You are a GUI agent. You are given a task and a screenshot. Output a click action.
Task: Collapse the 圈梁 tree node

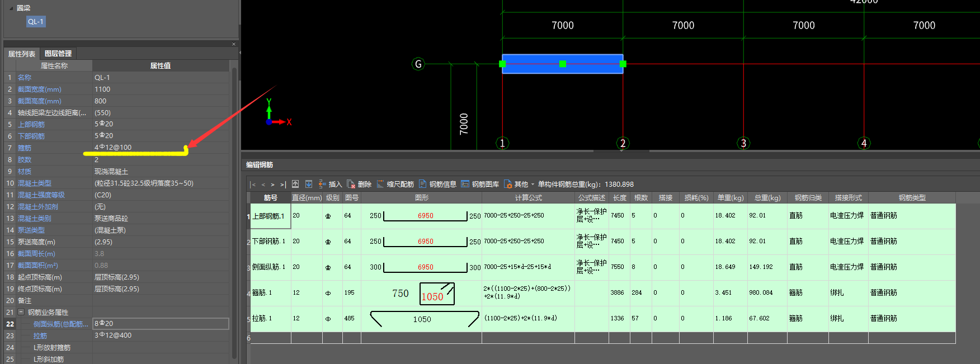(x=11, y=8)
